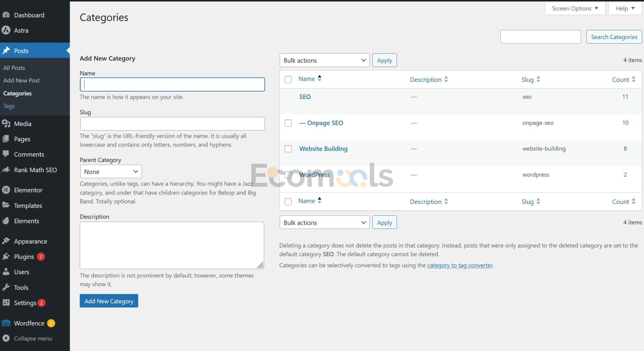Viewport: 644px width, 351px height.
Task: Click the Comments speech bubble icon
Action: pos(6,154)
